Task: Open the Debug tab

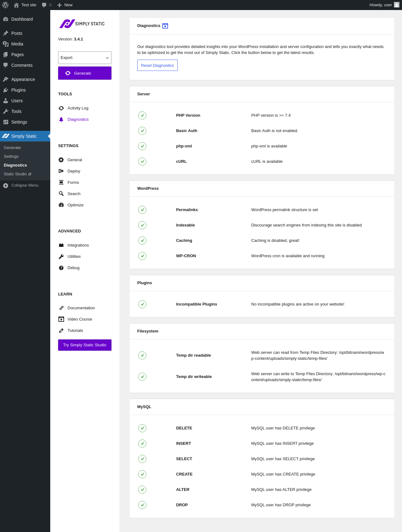Action: point(73,268)
